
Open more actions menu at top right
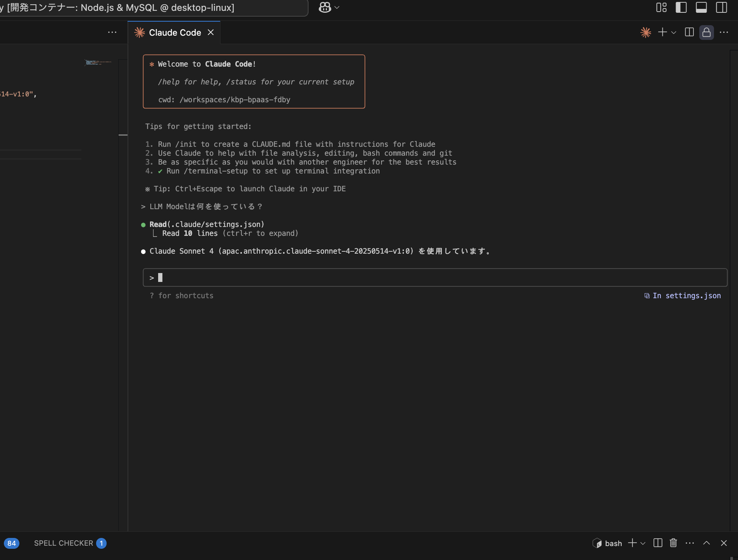click(724, 33)
